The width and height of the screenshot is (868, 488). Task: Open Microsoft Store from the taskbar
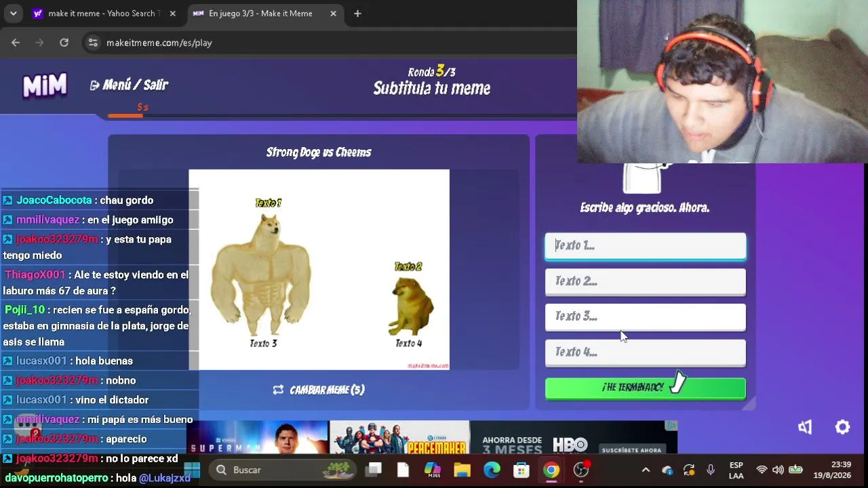click(521, 470)
